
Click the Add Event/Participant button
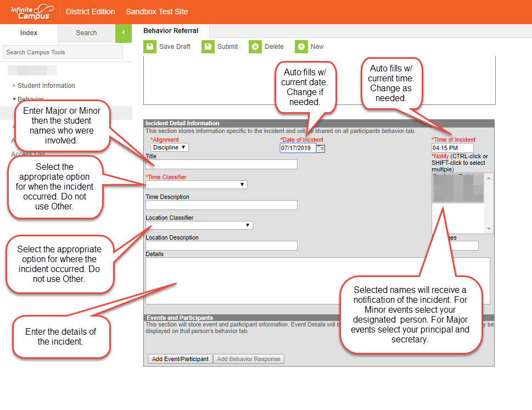tap(180, 359)
